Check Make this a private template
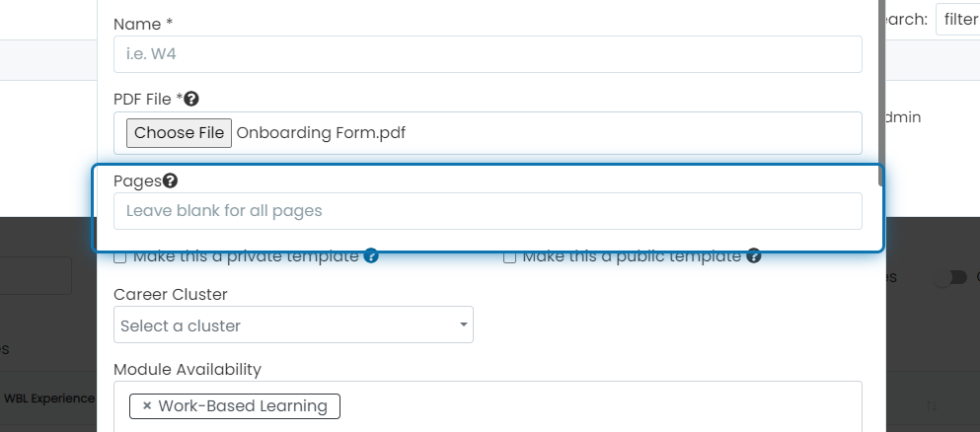This screenshot has width=980, height=432. tap(120, 256)
